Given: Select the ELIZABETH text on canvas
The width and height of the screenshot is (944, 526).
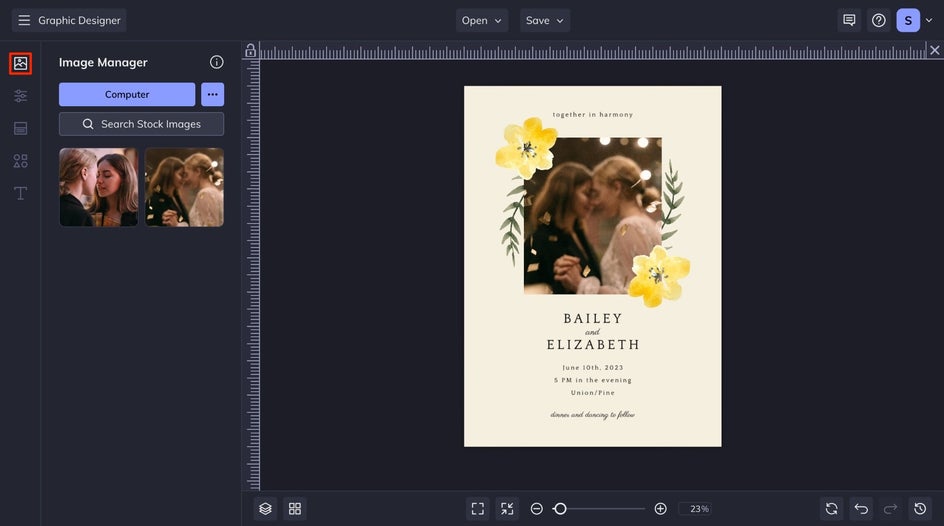Looking at the screenshot, I should point(593,345).
